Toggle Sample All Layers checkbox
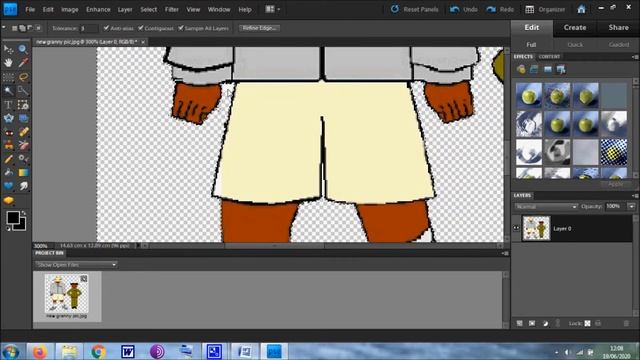The height and width of the screenshot is (360, 640). pyautogui.click(x=181, y=28)
